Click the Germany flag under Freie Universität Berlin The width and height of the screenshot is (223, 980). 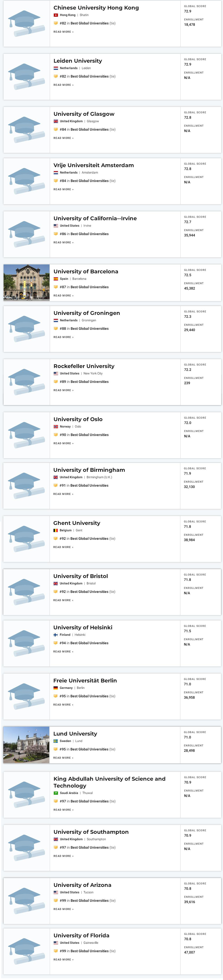coord(56,688)
